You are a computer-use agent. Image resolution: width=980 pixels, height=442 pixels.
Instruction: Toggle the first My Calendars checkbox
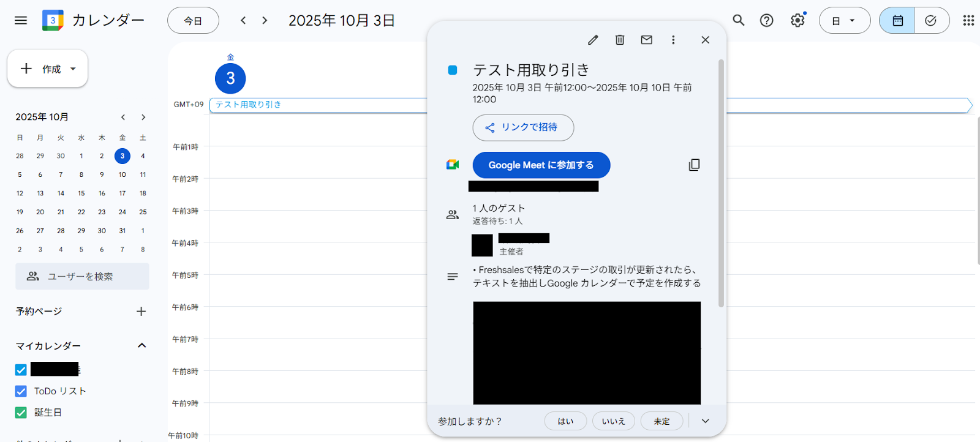[21, 370]
